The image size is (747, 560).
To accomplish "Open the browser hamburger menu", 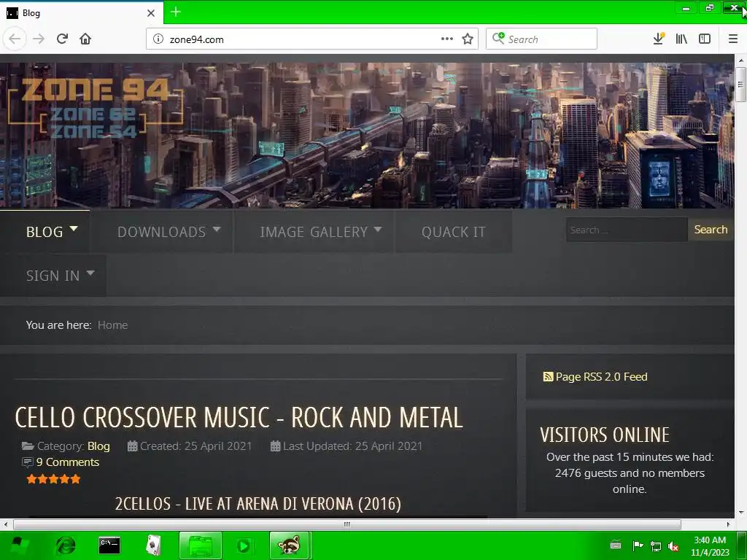I will tap(733, 39).
